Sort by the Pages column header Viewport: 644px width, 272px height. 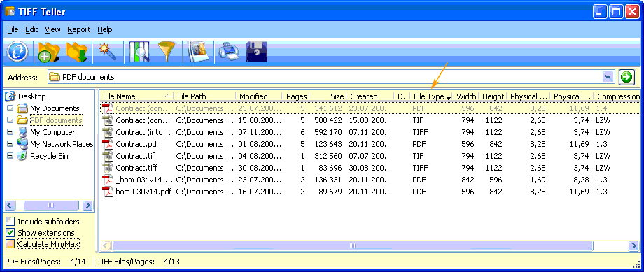click(295, 96)
